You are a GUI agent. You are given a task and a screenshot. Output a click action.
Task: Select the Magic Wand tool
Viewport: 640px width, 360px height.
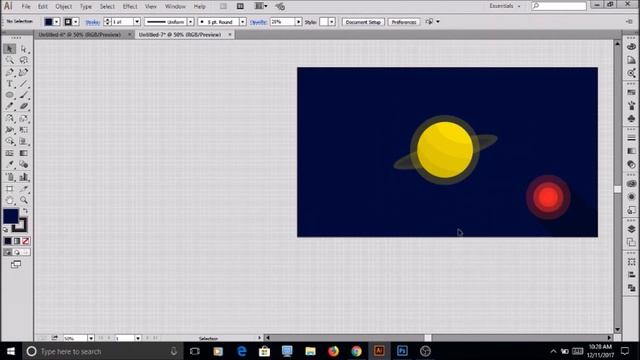(10, 60)
